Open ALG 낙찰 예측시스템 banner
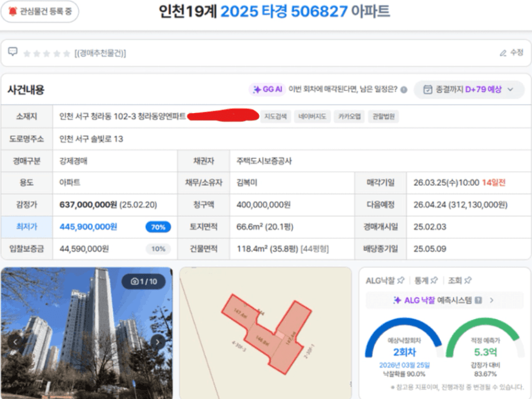532x399 pixels. tap(445, 300)
